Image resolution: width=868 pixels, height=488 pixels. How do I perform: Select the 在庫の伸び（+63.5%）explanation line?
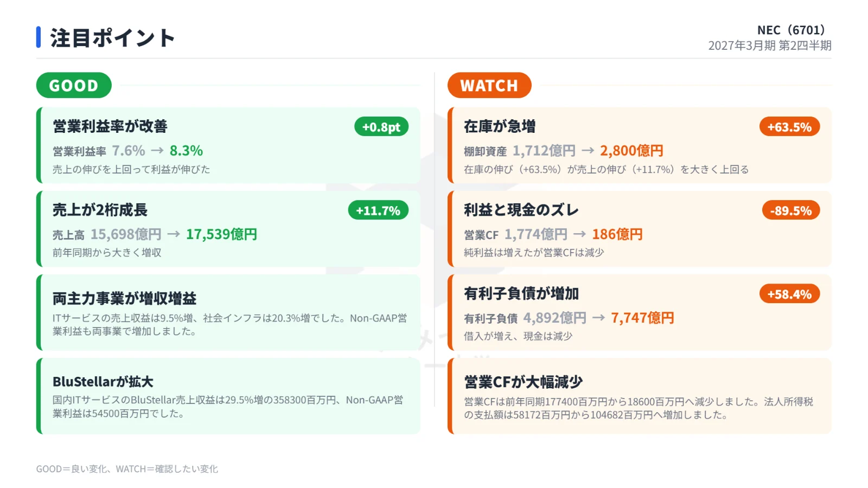pos(606,169)
